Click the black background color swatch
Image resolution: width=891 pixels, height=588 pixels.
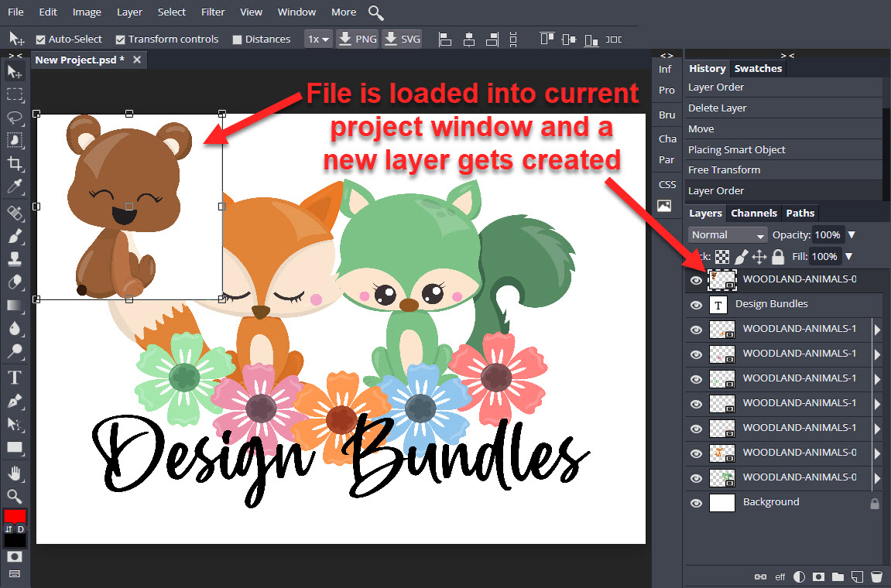point(15,540)
